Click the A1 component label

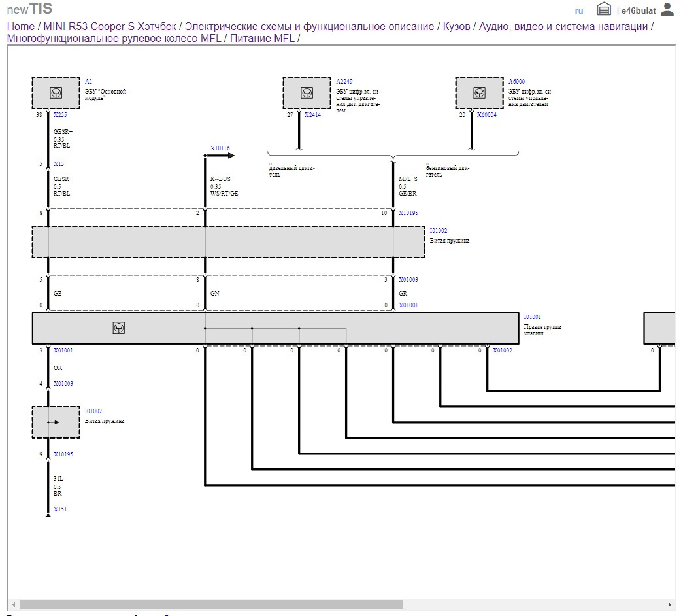[x=89, y=82]
